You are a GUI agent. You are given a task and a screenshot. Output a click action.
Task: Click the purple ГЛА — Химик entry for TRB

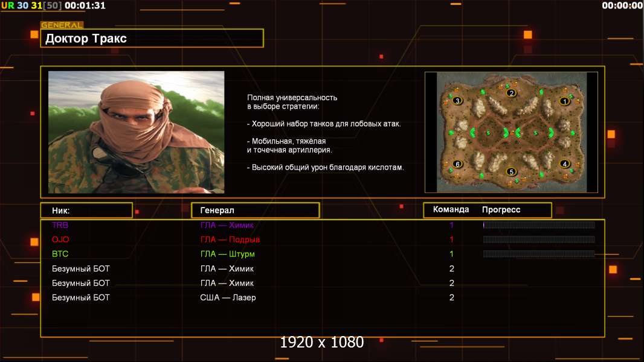227,224
